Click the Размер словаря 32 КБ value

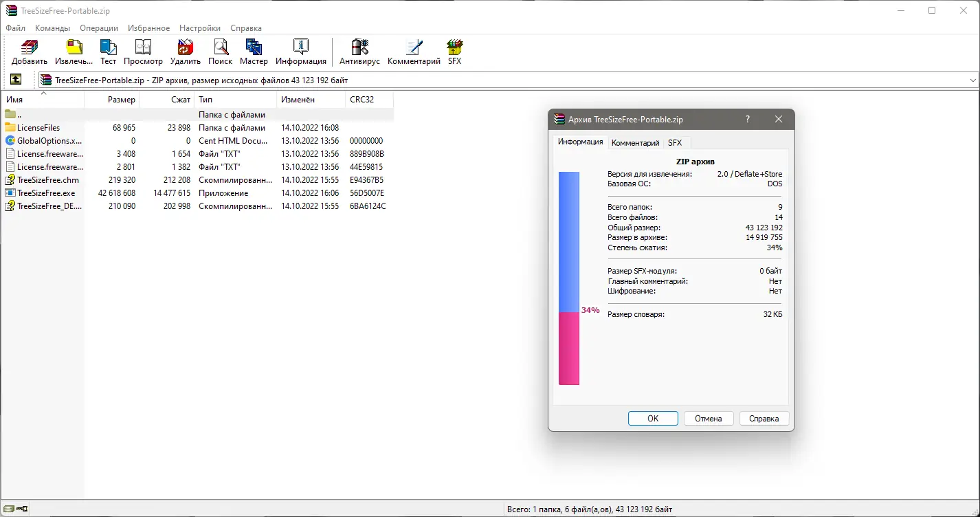tap(772, 314)
